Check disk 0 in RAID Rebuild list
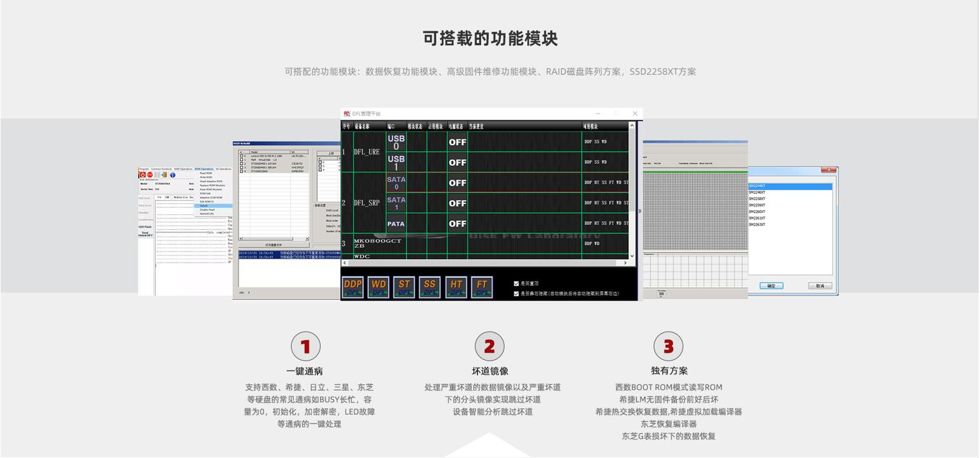The height and width of the screenshot is (458, 980). click(242, 156)
